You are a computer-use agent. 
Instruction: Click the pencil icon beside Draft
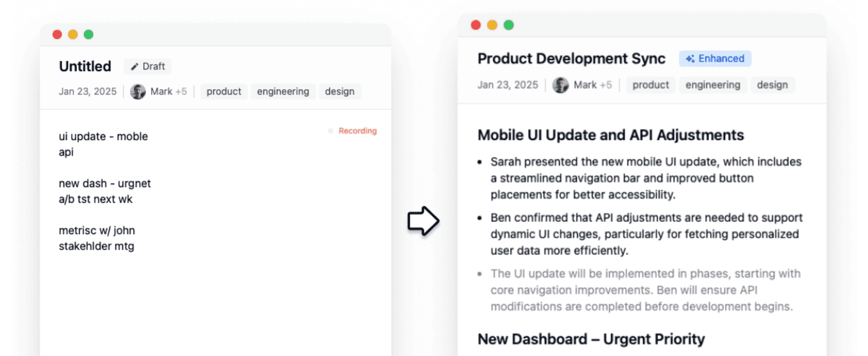[135, 66]
